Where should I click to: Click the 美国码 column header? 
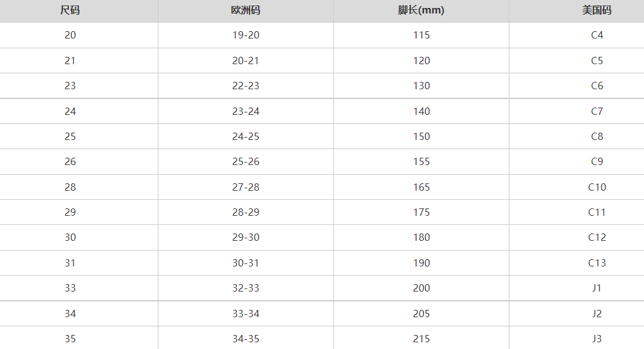(x=597, y=10)
